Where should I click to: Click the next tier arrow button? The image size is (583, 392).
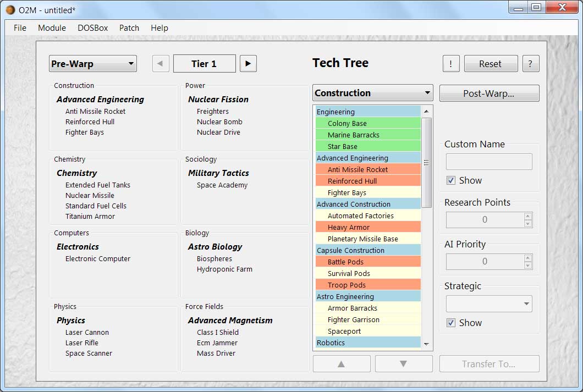click(x=248, y=64)
